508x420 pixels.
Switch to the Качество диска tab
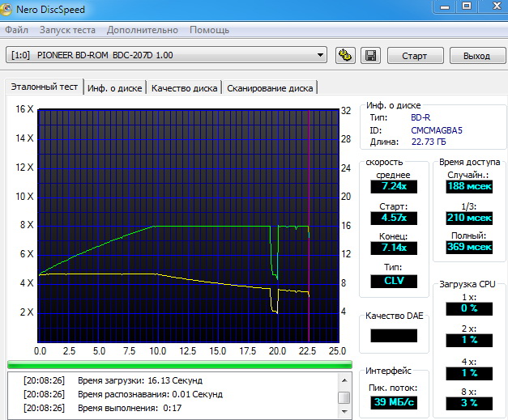(x=184, y=88)
